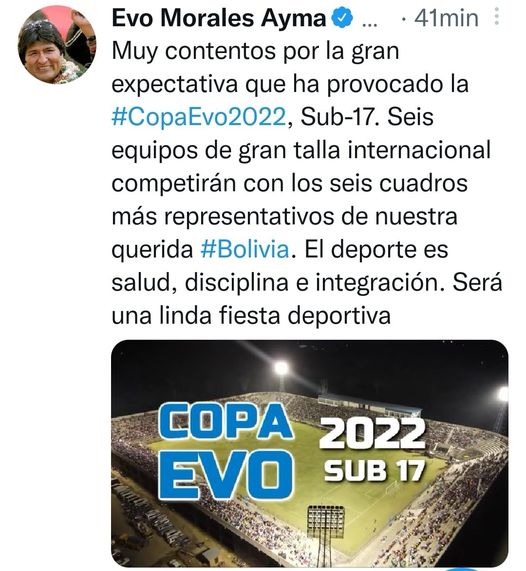Click the blue EVO word in image
This screenshot has width=526, height=571.
226,475
